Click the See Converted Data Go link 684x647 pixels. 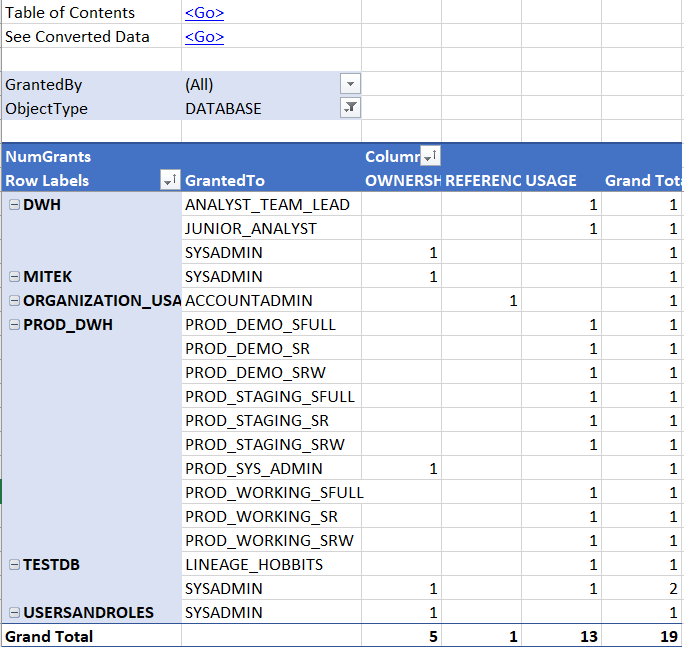pos(204,37)
